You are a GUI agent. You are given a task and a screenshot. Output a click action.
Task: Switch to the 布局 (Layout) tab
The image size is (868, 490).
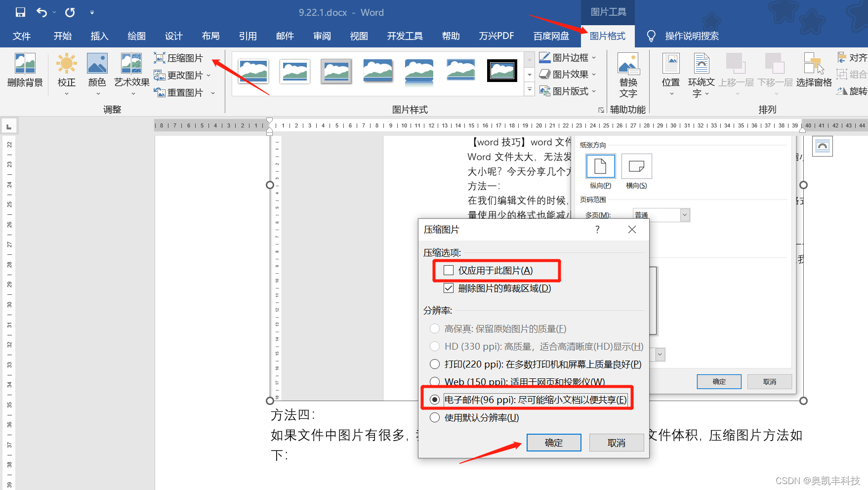[x=211, y=36]
